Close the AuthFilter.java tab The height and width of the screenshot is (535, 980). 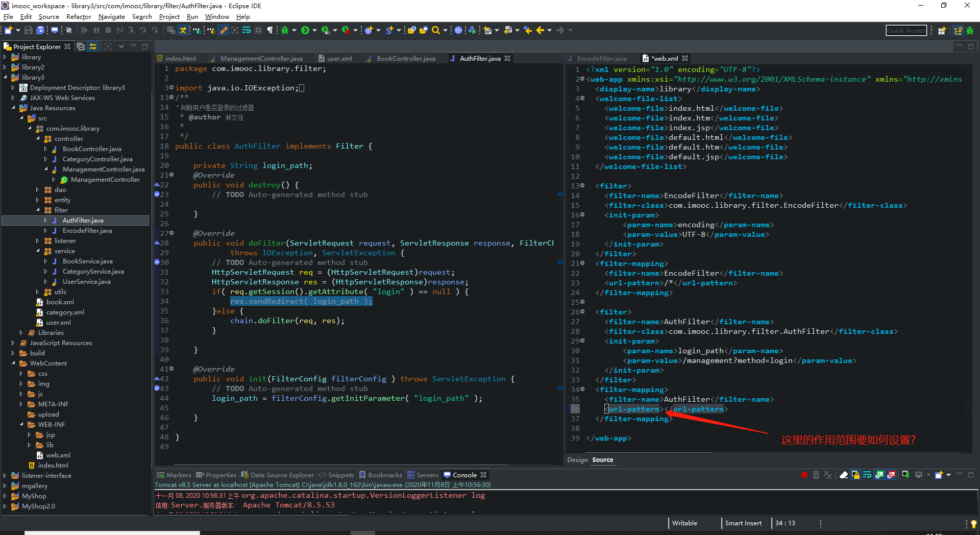coord(507,58)
